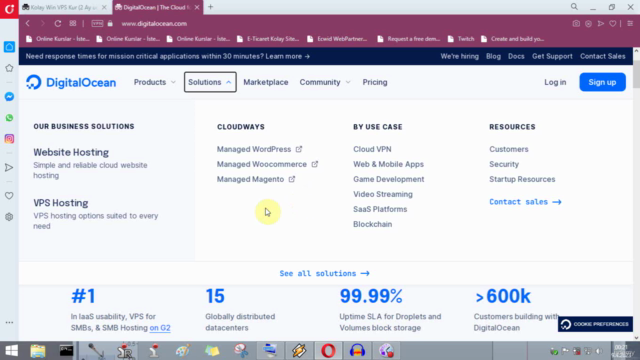Screen dimensions: 640x360
Task: Click the tab search magnifier icon
Action: [574, 7]
